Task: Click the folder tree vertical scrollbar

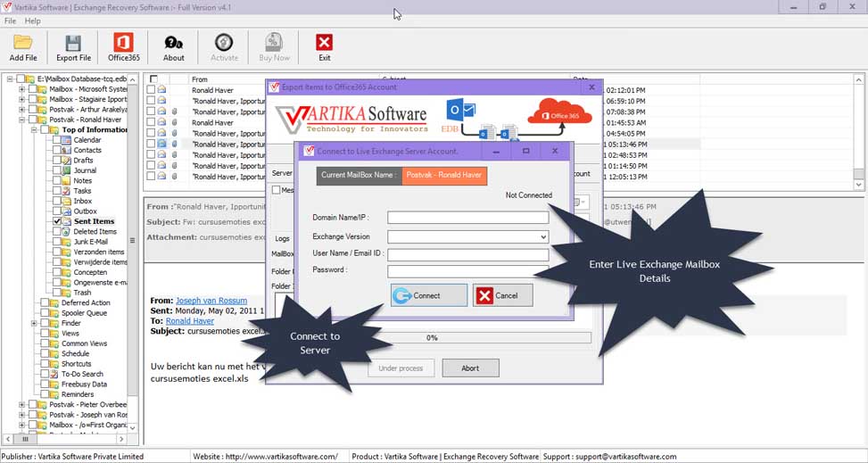Action: point(132,253)
